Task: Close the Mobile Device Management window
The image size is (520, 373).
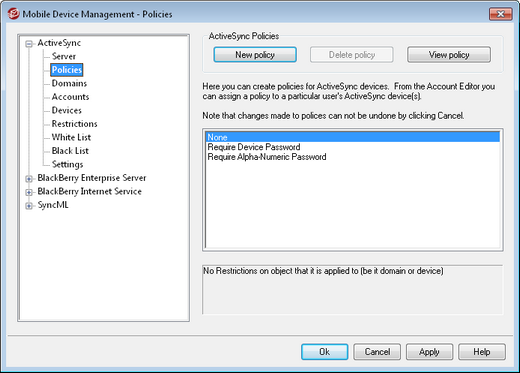Action: 500,14
